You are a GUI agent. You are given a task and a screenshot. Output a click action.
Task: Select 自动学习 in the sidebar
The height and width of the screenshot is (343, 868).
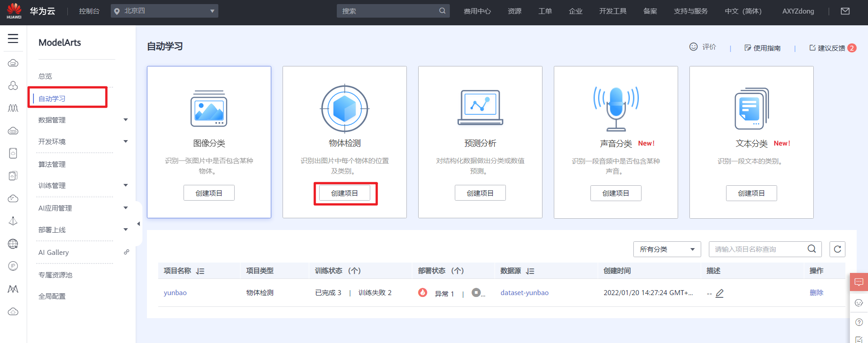52,99
